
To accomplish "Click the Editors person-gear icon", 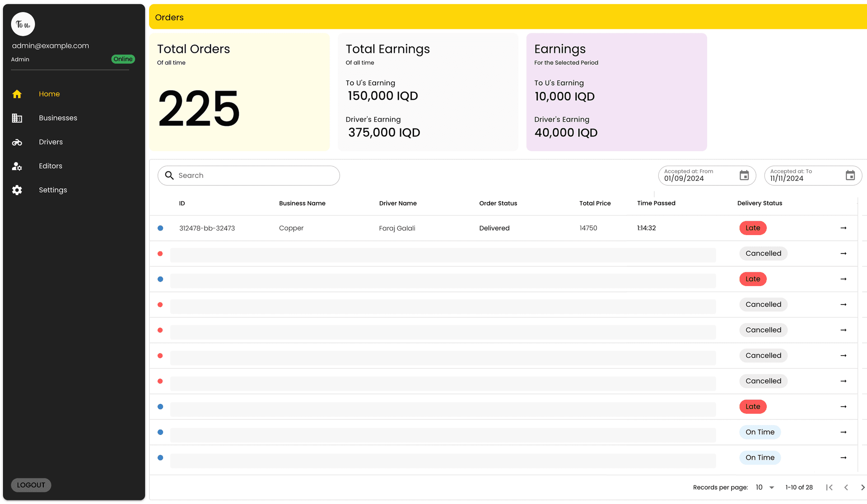I will tap(17, 166).
